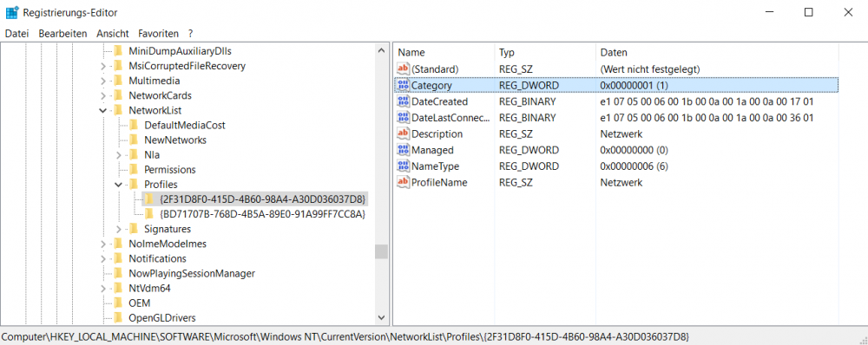The width and height of the screenshot is (868, 345).
Task: Collapse the Profiles key
Action: 118,185
